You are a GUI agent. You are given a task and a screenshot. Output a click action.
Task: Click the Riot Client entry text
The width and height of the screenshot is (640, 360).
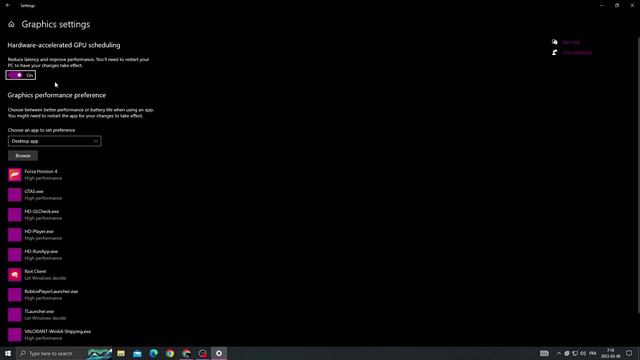35,271
